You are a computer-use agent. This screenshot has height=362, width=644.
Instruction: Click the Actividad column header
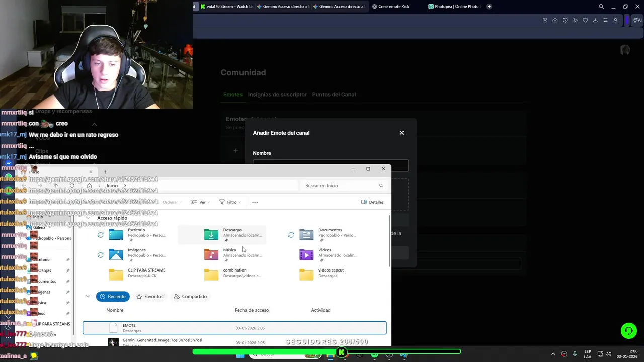tap(320, 310)
